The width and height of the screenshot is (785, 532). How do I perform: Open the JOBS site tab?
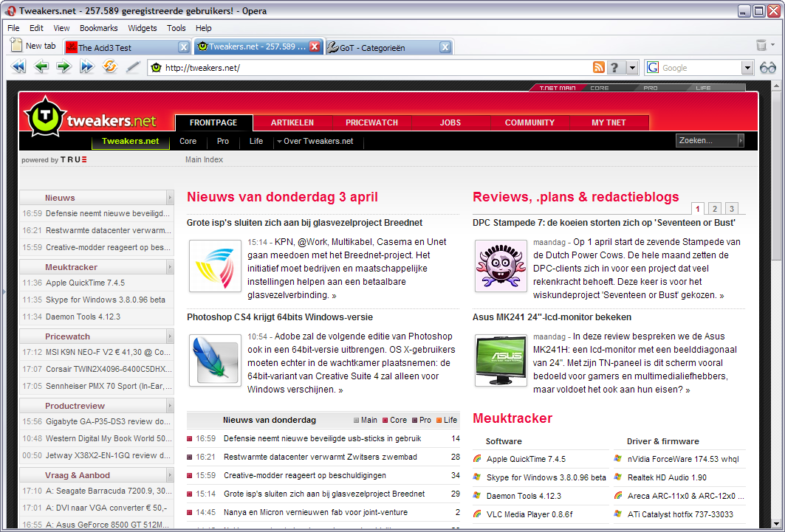pos(450,122)
